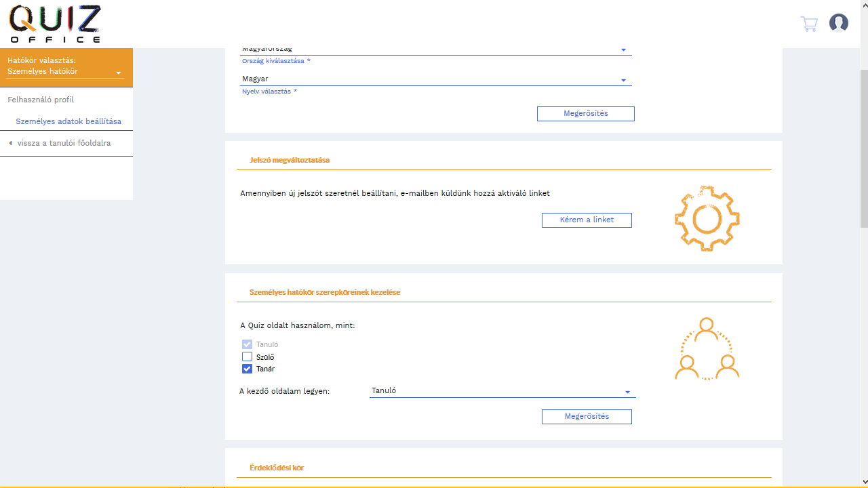Open the user profile avatar
The height and width of the screenshot is (488, 868).
click(x=839, y=23)
